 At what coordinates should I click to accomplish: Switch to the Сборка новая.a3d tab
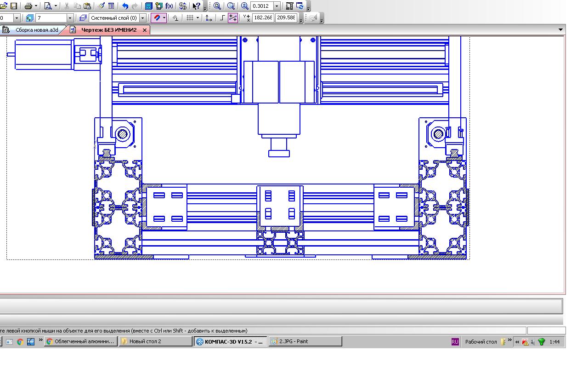click(36, 30)
